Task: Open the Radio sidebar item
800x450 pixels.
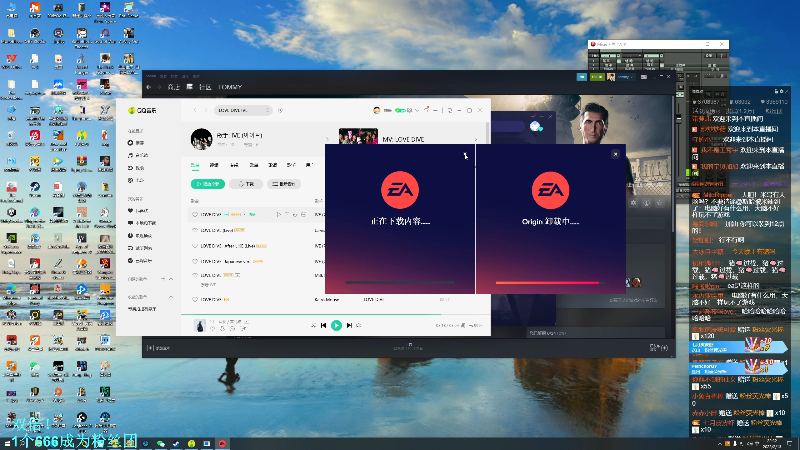Action: [136, 180]
